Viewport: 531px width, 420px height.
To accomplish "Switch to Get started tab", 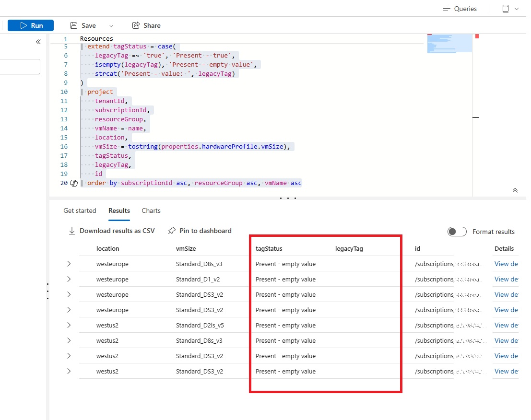I will click(x=80, y=210).
